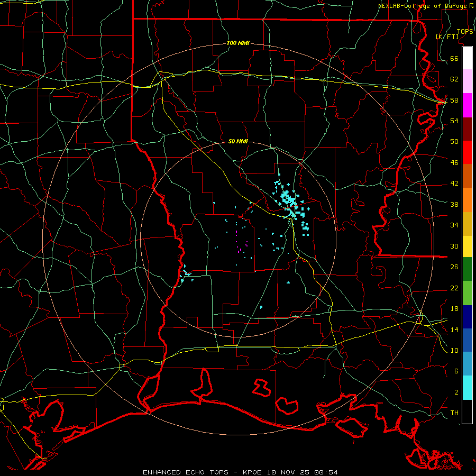The height and width of the screenshot is (476, 476).
Task: Click the legend value '6'
Action: (456, 371)
